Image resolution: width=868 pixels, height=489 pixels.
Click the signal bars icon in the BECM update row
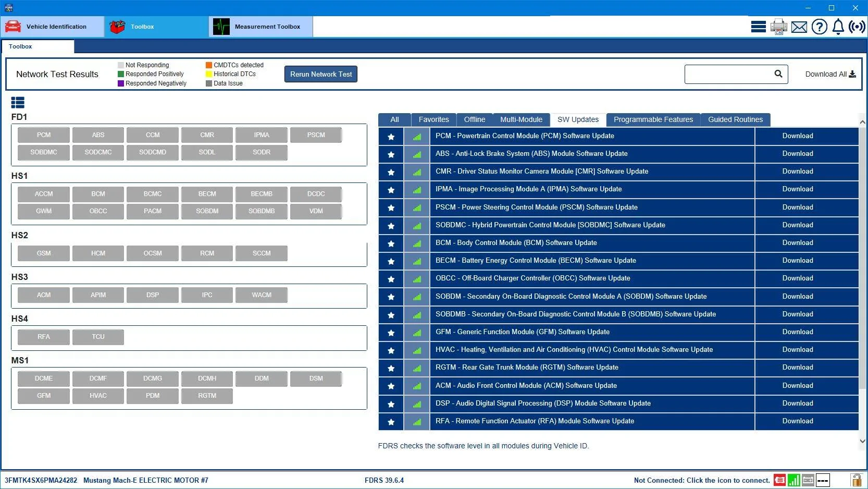pyautogui.click(x=417, y=261)
